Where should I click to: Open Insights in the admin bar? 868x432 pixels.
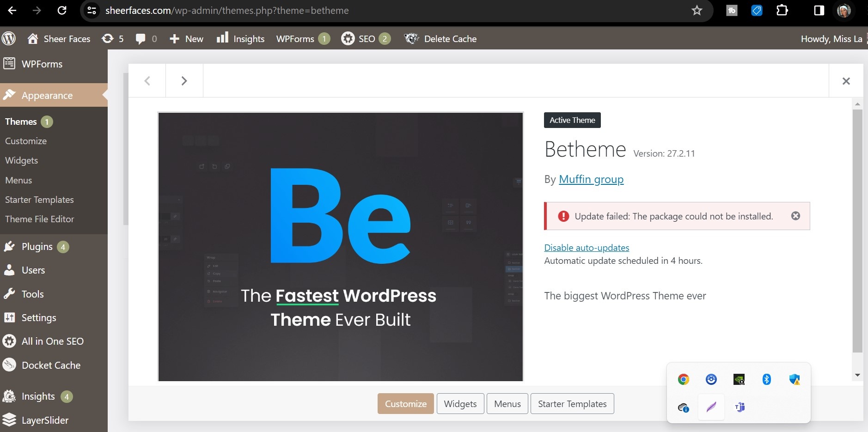coord(240,39)
